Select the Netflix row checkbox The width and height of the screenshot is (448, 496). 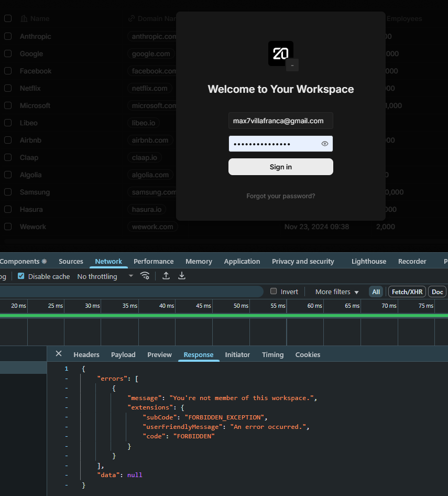(x=8, y=88)
